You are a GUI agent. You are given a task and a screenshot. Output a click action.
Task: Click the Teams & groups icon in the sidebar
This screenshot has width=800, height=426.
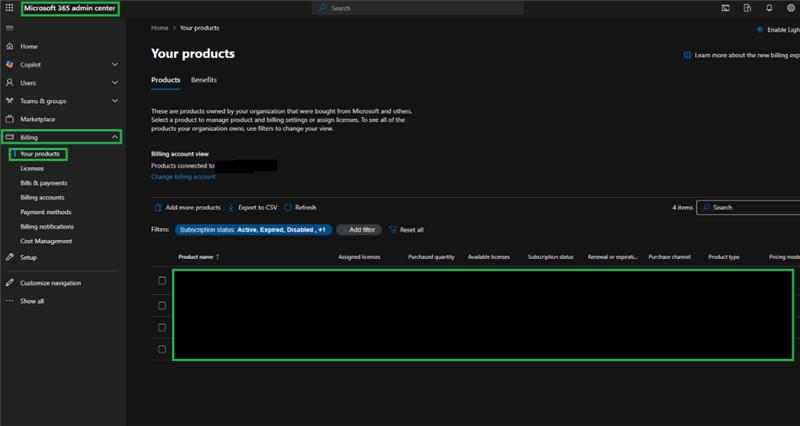pyautogui.click(x=9, y=101)
